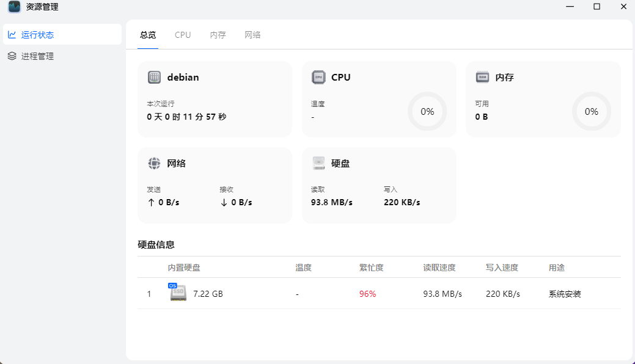Switch to the CPU tab

(182, 35)
